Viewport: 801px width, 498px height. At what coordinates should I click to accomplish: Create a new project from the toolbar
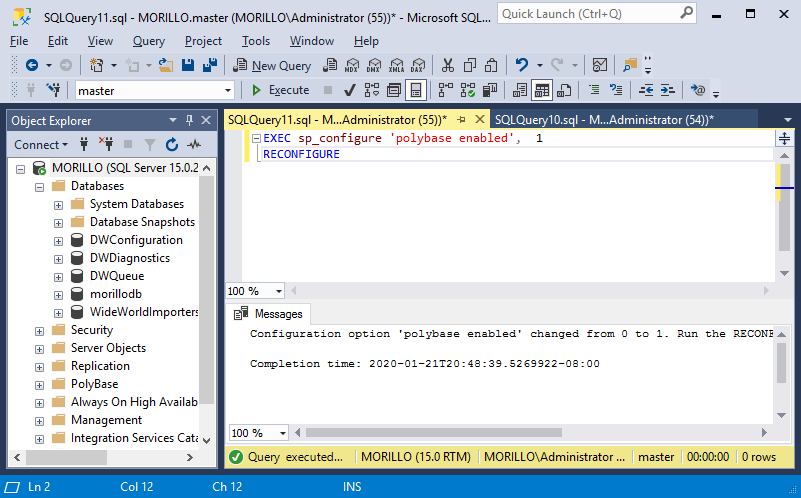click(97, 65)
